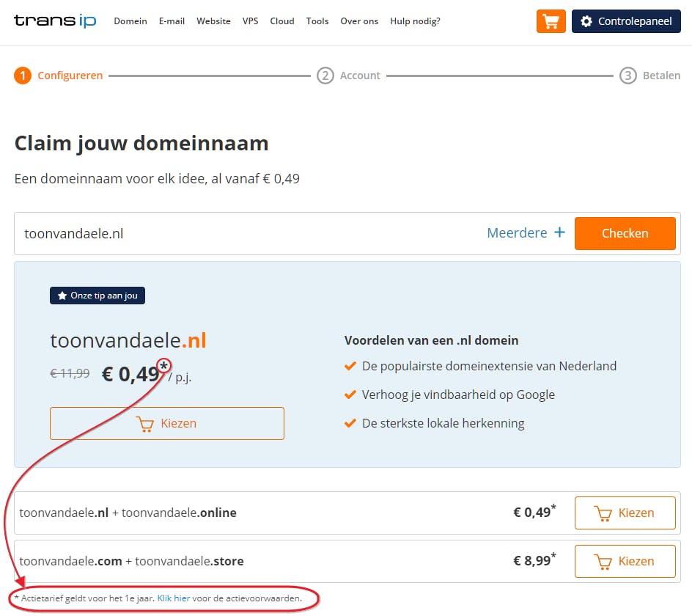Open the E-mail menu
This screenshot has height=616, width=692.
[172, 21]
